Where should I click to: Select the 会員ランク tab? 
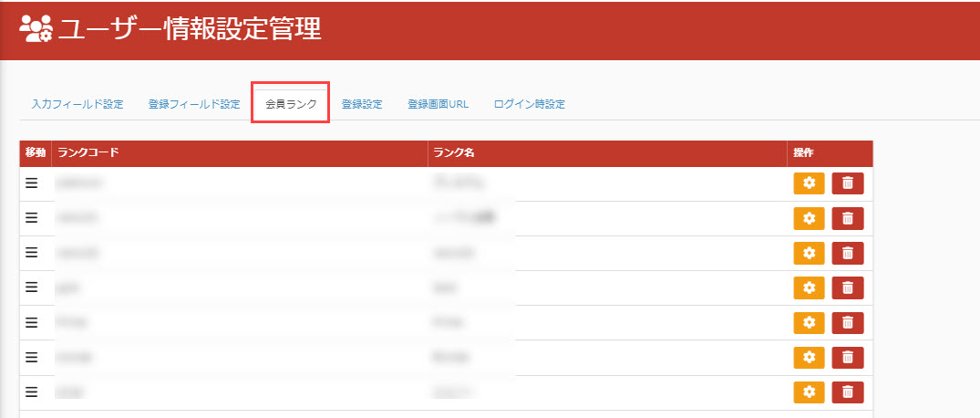point(291,104)
